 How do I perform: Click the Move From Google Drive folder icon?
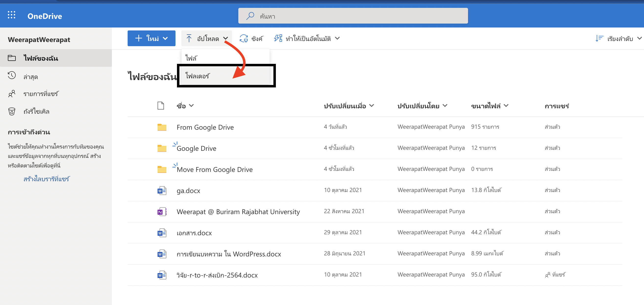[x=162, y=169]
